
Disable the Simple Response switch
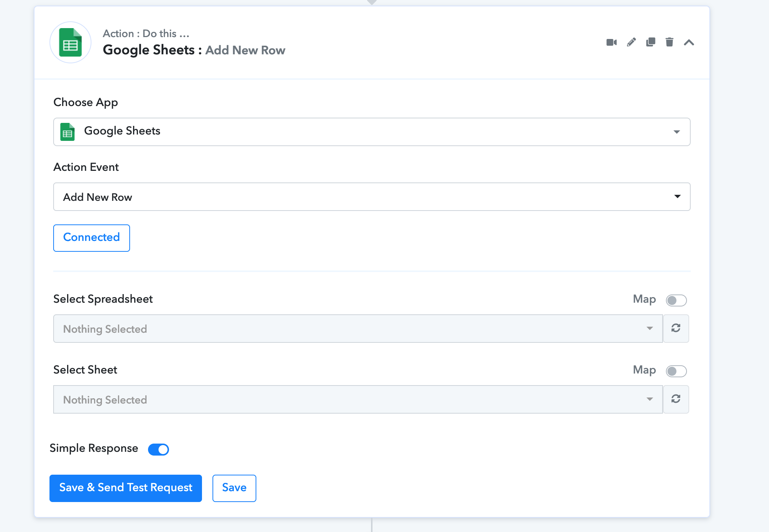(159, 449)
